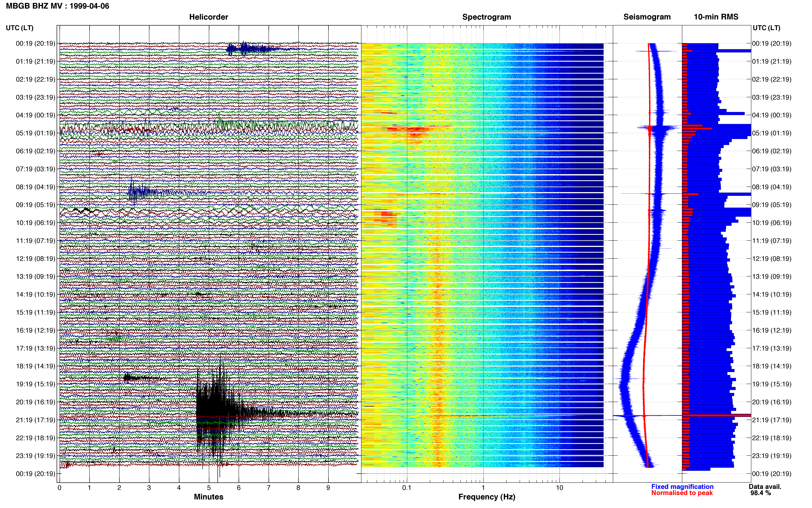Click the 'Data avail.' label

pos(765,487)
